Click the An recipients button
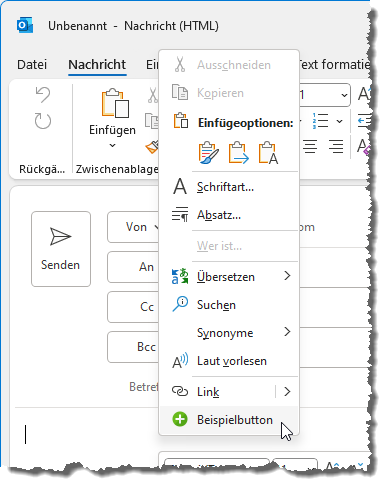 [x=133, y=267]
